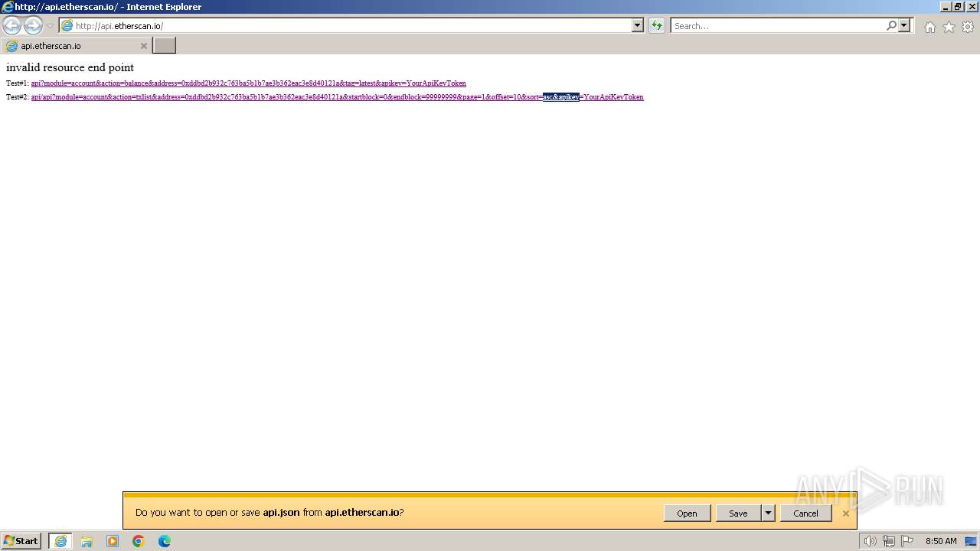Expand the Save options dropdown arrow

point(768,514)
